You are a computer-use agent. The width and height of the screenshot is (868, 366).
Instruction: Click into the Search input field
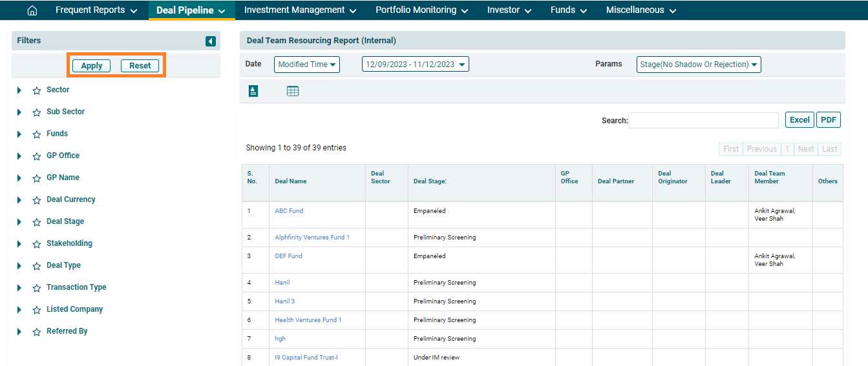pyautogui.click(x=703, y=120)
